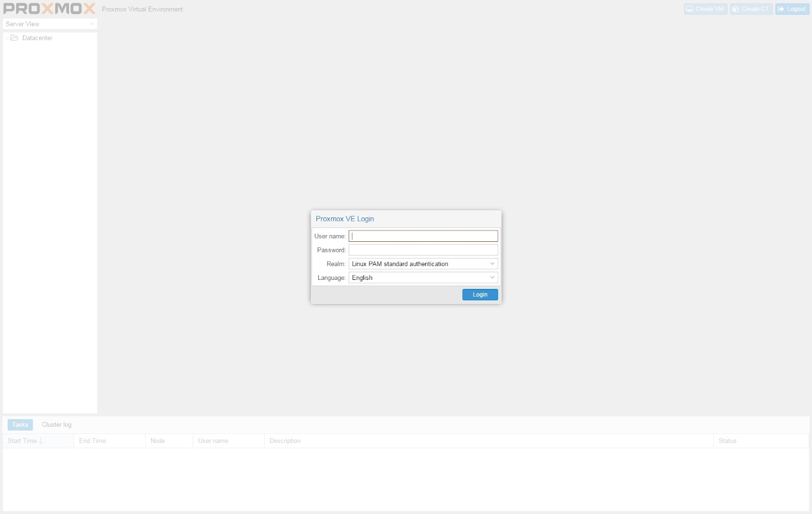The image size is (812, 514).
Task: Click the Realm field showing Linux PAM
Action: click(423, 264)
